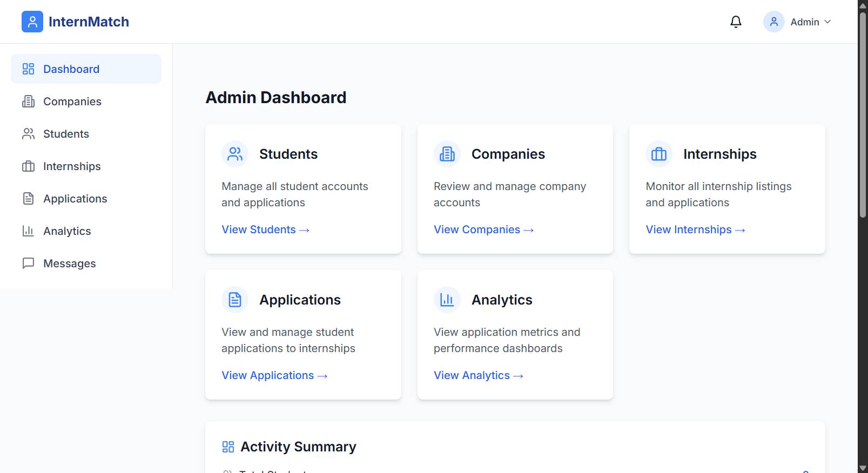This screenshot has height=473, width=868.
Task: Click the page vertical scrollbar thumb
Action: point(863,113)
